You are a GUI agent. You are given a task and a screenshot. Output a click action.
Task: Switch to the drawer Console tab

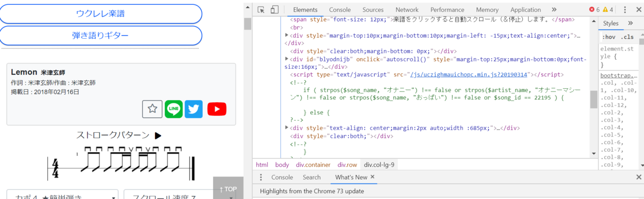coord(282,177)
